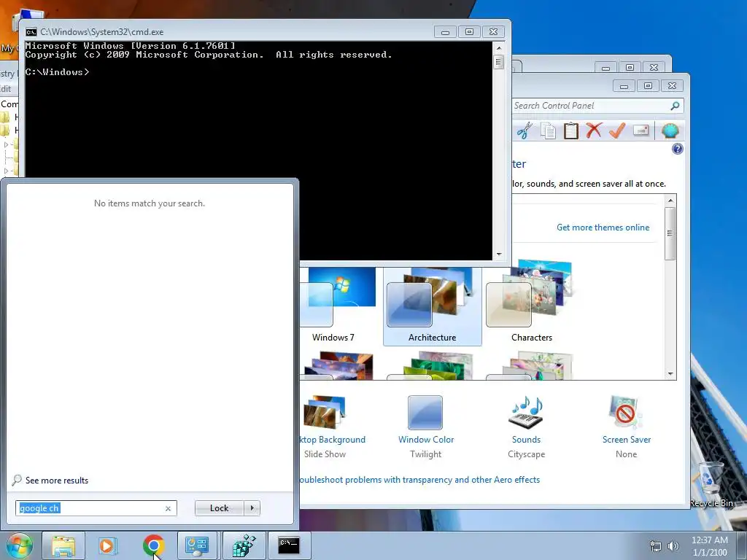
Task: Open Get more themes online link
Action: [603, 227]
